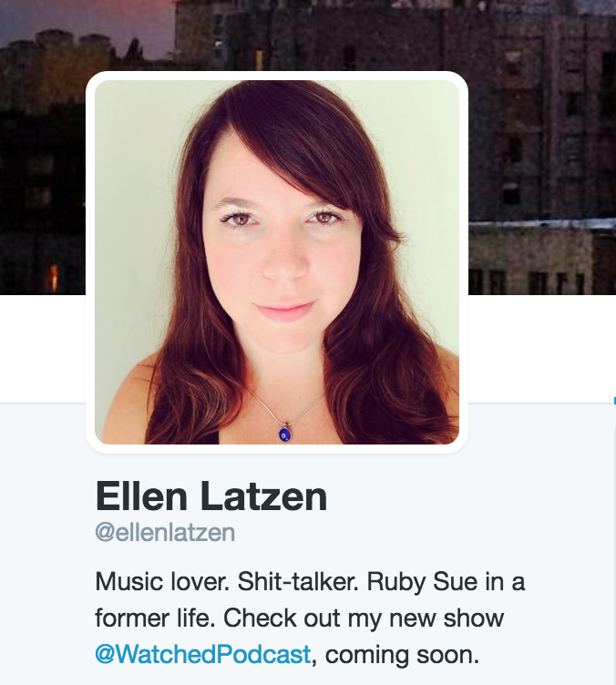Viewport: 616px width, 685px height.
Task: Click the white profile bar beside avatar
Action: [x=541, y=348]
